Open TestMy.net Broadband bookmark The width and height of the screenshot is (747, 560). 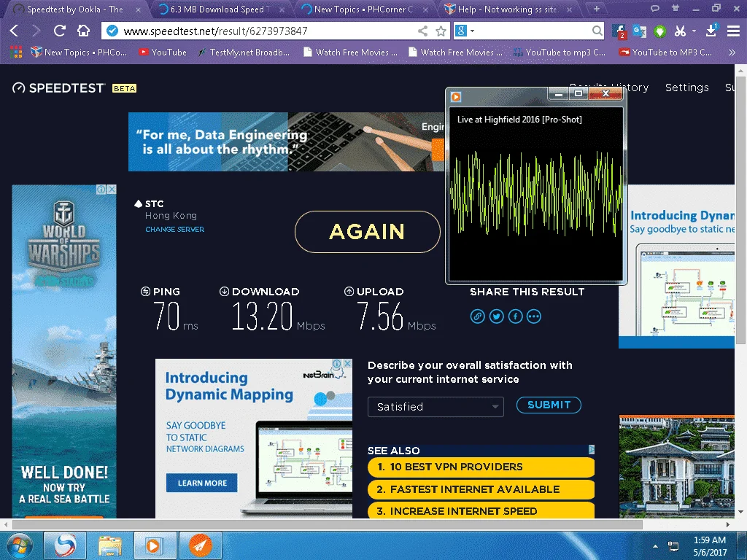click(244, 52)
